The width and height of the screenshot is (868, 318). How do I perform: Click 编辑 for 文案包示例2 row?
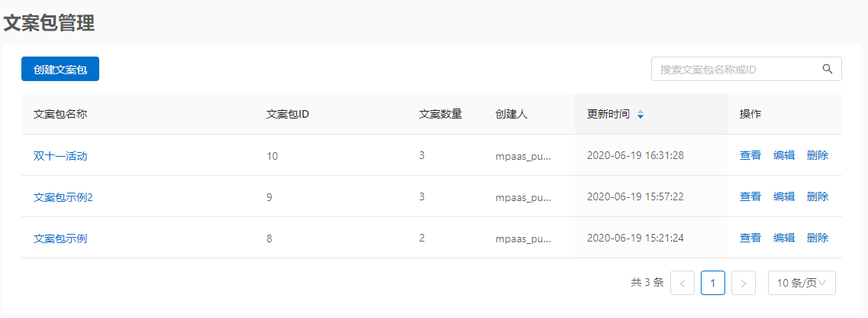click(x=784, y=196)
